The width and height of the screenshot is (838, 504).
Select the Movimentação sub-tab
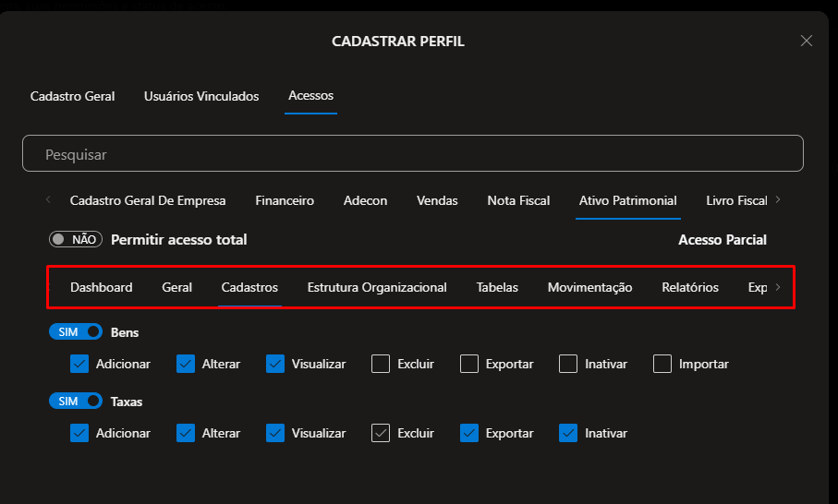point(589,287)
